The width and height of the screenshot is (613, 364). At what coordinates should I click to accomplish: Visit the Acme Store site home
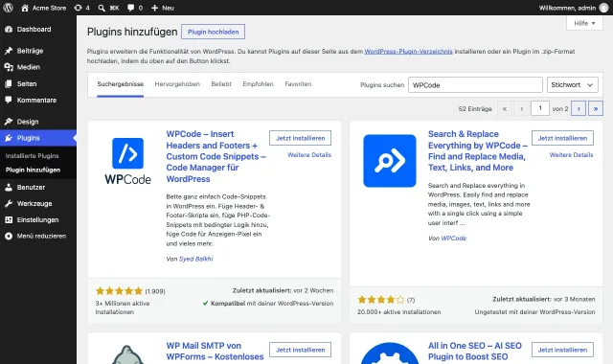click(x=43, y=8)
